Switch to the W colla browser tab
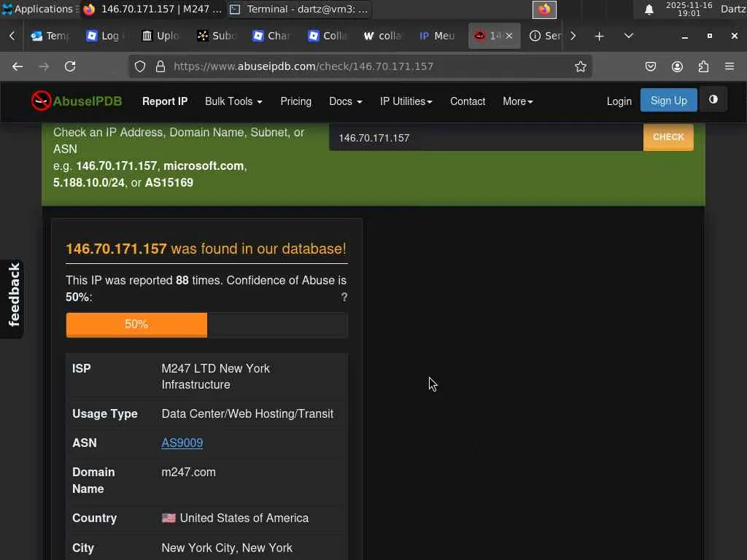 click(383, 36)
